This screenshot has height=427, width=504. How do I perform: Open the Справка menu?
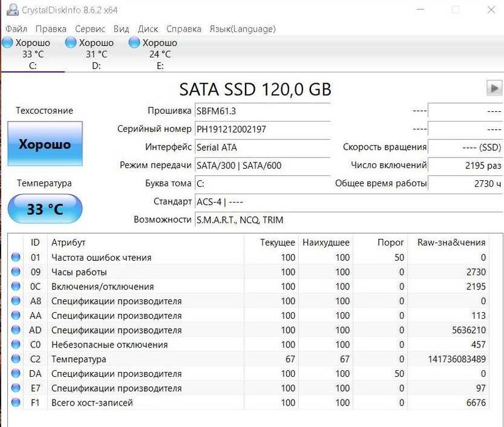(x=183, y=29)
